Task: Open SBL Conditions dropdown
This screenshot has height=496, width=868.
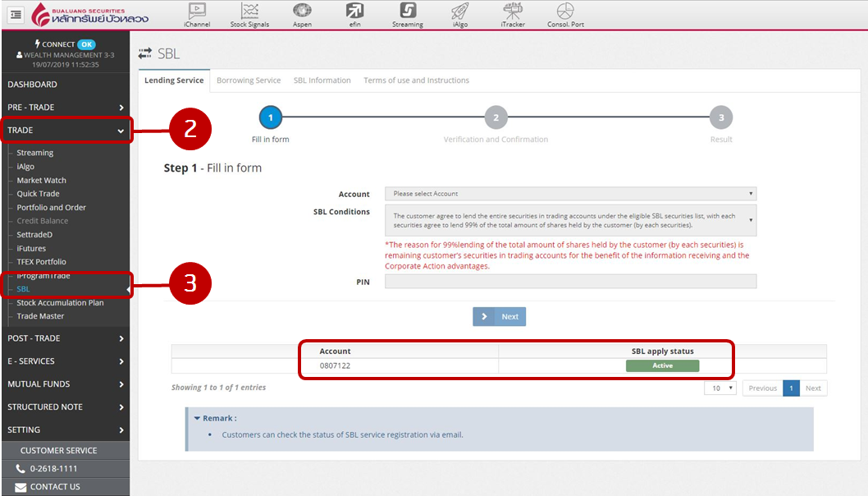Action: 571,220
